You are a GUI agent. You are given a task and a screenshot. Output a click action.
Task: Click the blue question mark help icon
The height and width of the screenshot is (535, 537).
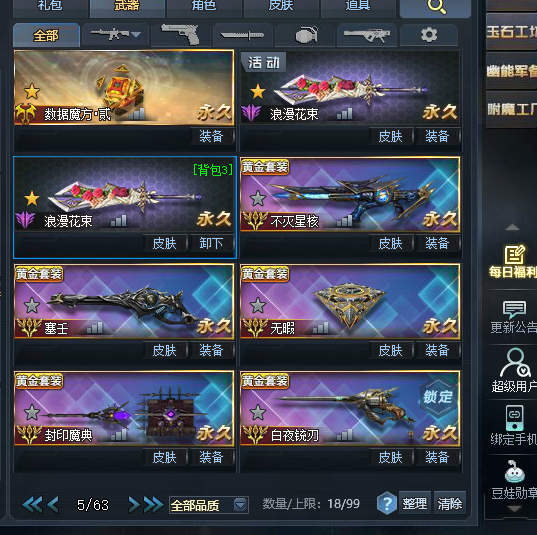pos(387,503)
